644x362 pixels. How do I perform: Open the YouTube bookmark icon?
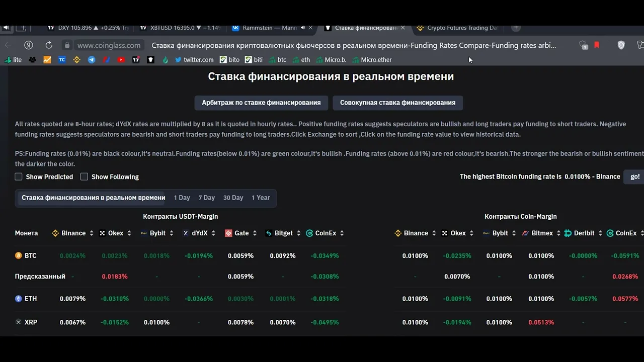point(121,59)
